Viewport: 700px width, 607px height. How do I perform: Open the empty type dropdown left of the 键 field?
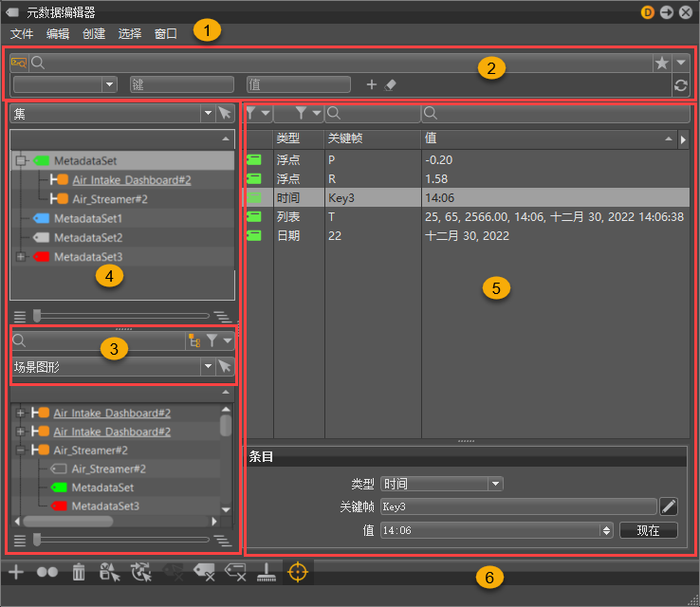(x=65, y=84)
